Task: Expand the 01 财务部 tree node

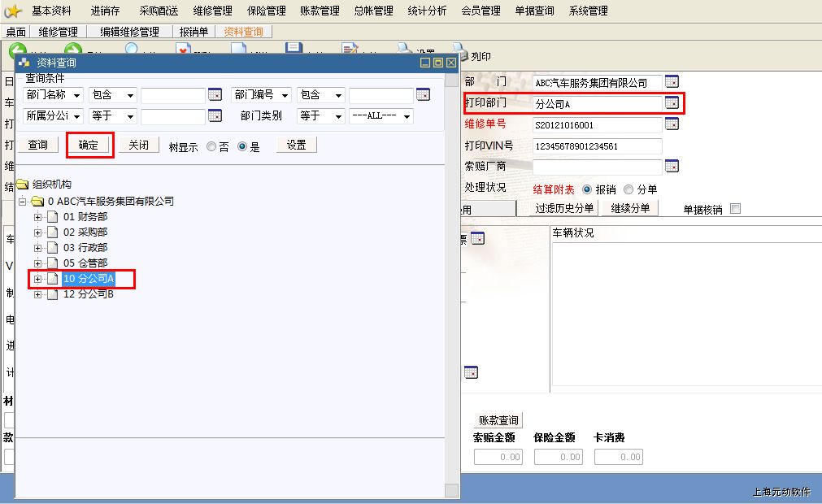Action: point(37,217)
